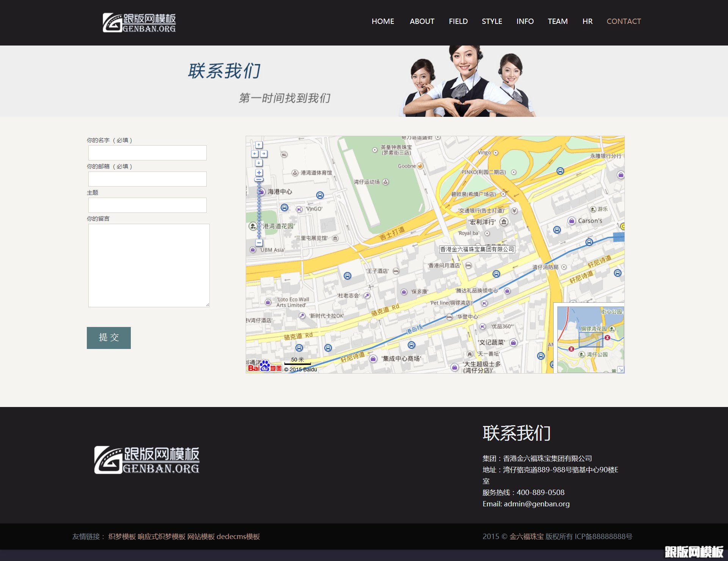Pan the map left using the left arrow
Image resolution: width=728 pixels, height=561 pixels.
click(255, 154)
